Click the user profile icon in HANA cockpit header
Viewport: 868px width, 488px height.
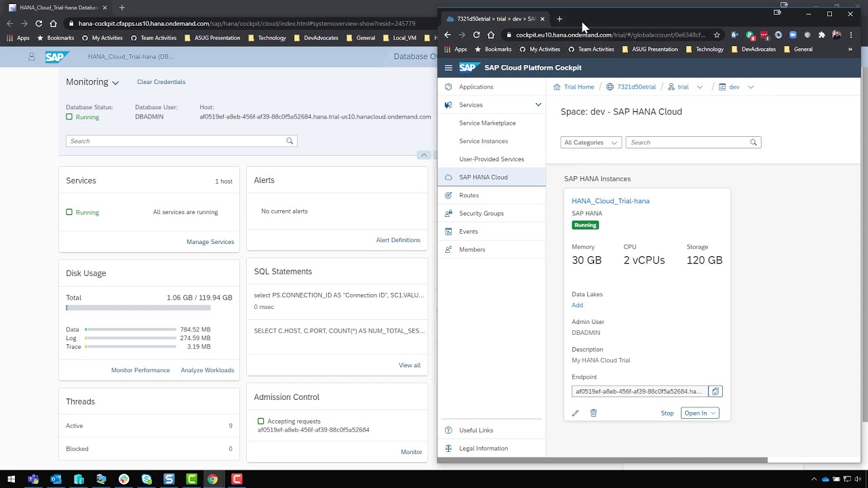(31, 57)
